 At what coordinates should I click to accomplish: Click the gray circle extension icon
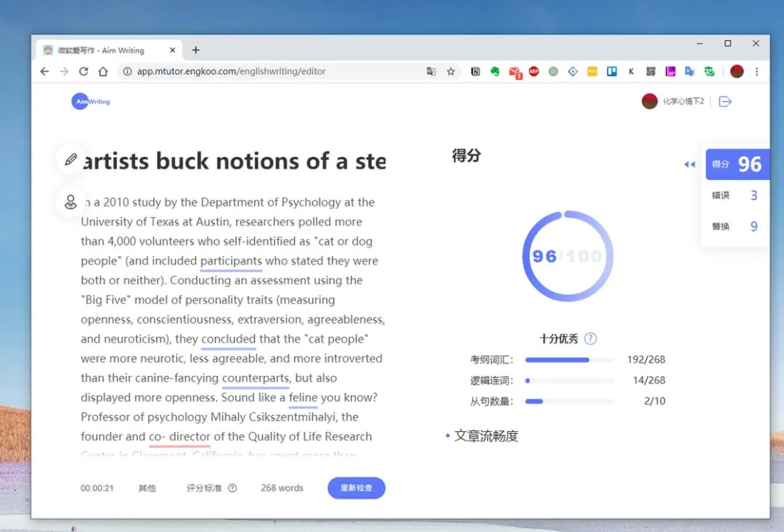pyautogui.click(x=553, y=72)
